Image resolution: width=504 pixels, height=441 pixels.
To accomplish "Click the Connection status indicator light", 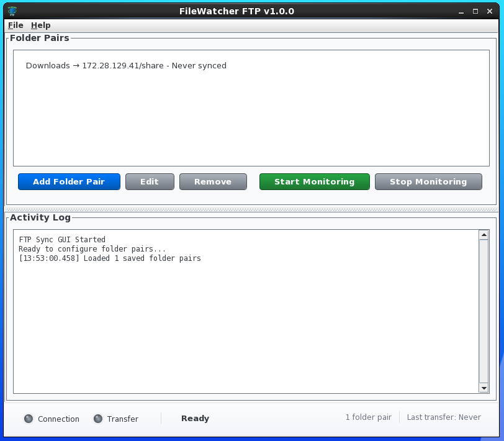I will (29, 419).
